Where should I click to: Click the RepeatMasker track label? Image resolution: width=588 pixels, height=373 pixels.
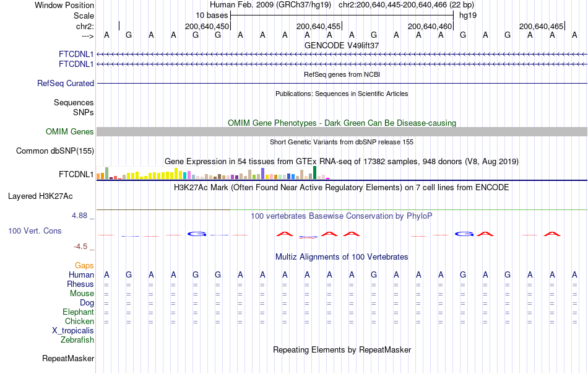tap(68, 359)
